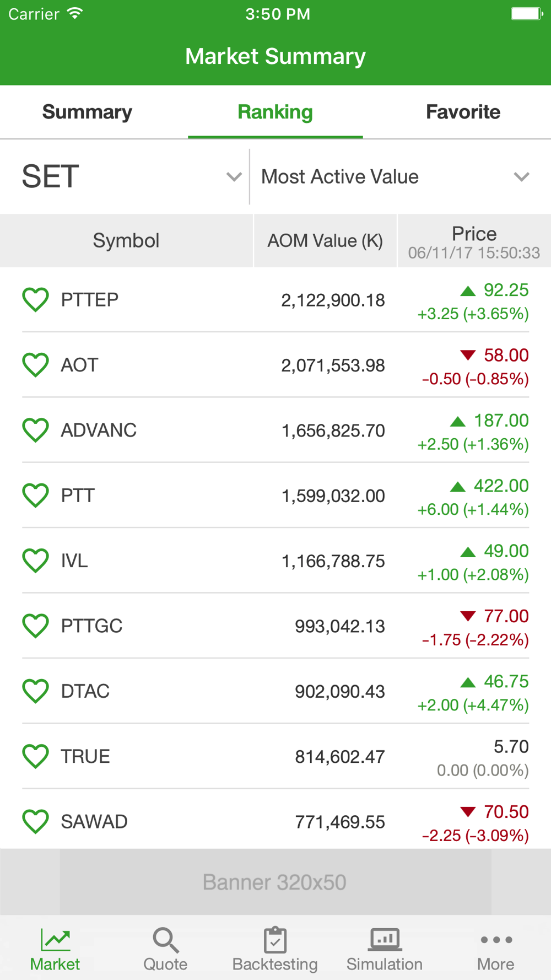The width and height of the screenshot is (551, 980).
Task: Add ADVANC to favorites via heart
Action: click(36, 430)
